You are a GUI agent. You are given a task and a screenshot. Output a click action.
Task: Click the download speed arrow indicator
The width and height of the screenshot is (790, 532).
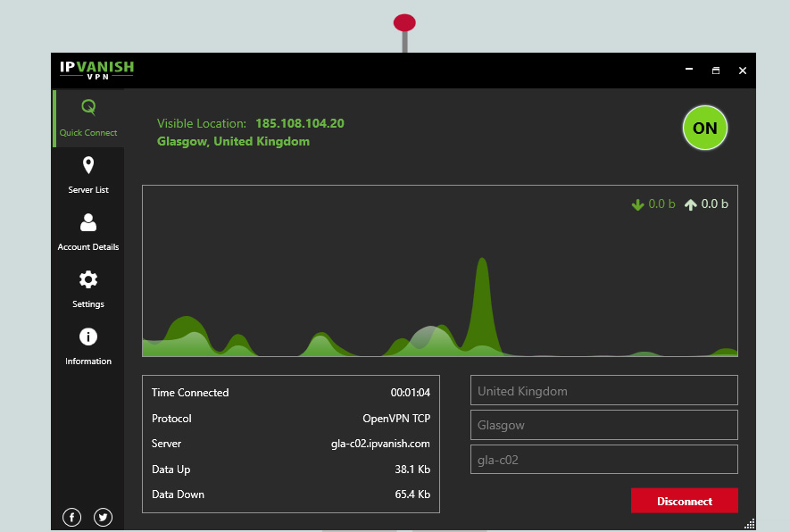(638, 204)
